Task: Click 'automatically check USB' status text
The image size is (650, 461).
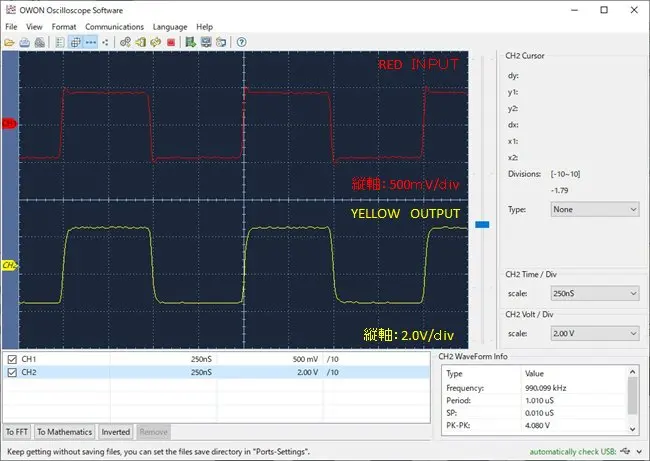Action: coord(573,451)
